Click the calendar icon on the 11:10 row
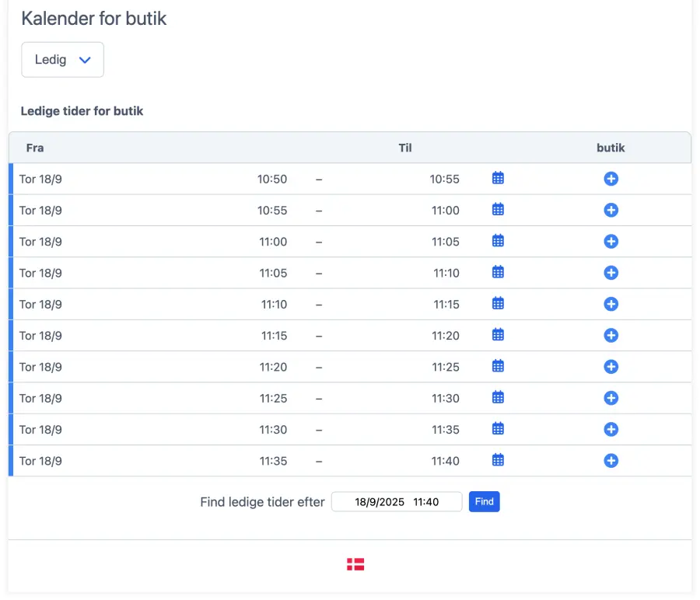The width and height of the screenshot is (700, 600). [x=498, y=304]
